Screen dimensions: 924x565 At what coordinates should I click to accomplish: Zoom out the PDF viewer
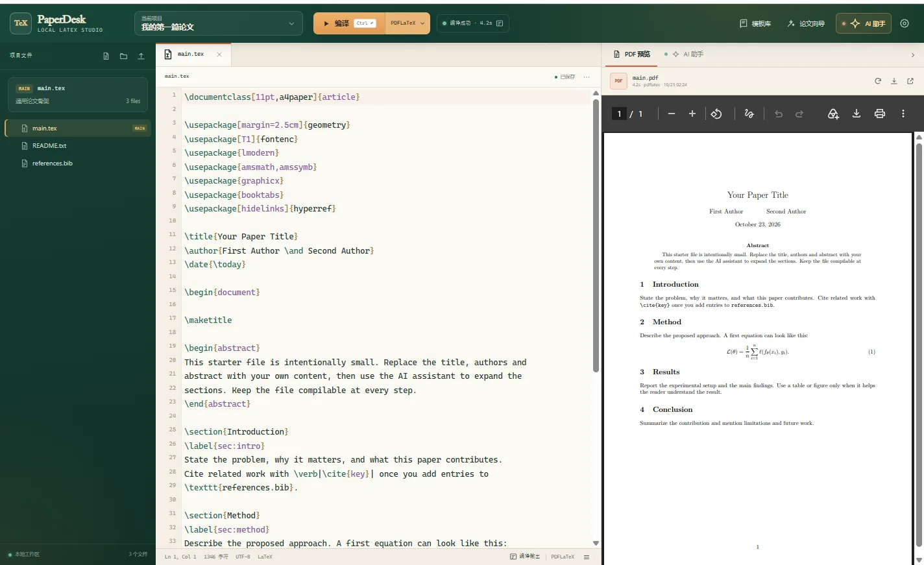coord(672,114)
